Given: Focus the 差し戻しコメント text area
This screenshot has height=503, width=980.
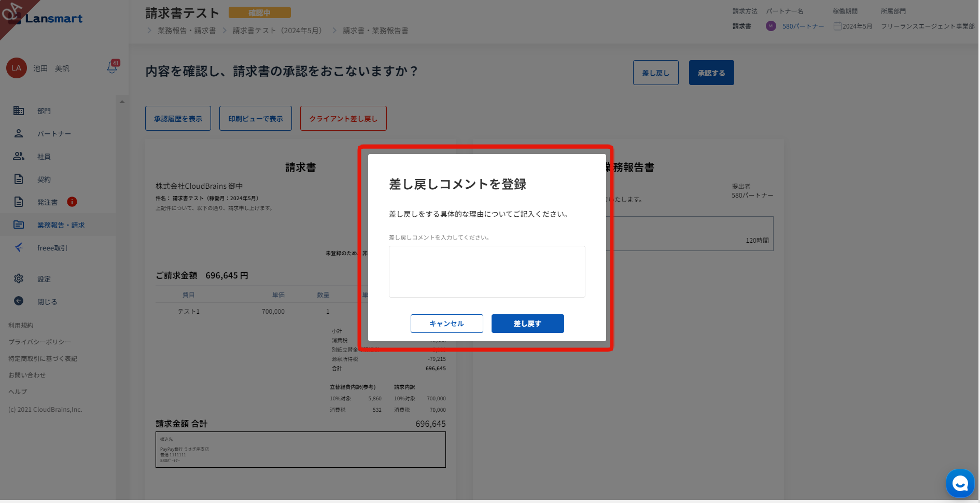Looking at the screenshot, I should 487,272.
